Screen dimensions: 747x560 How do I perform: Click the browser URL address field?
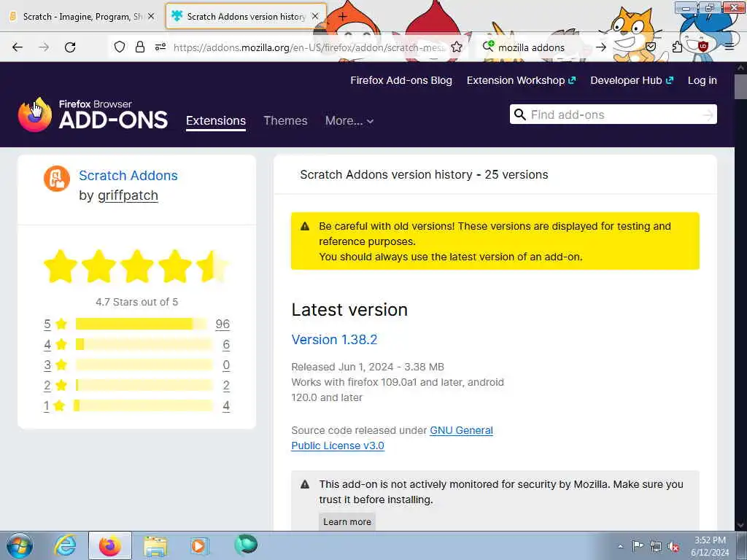click(x=309, y=47)
